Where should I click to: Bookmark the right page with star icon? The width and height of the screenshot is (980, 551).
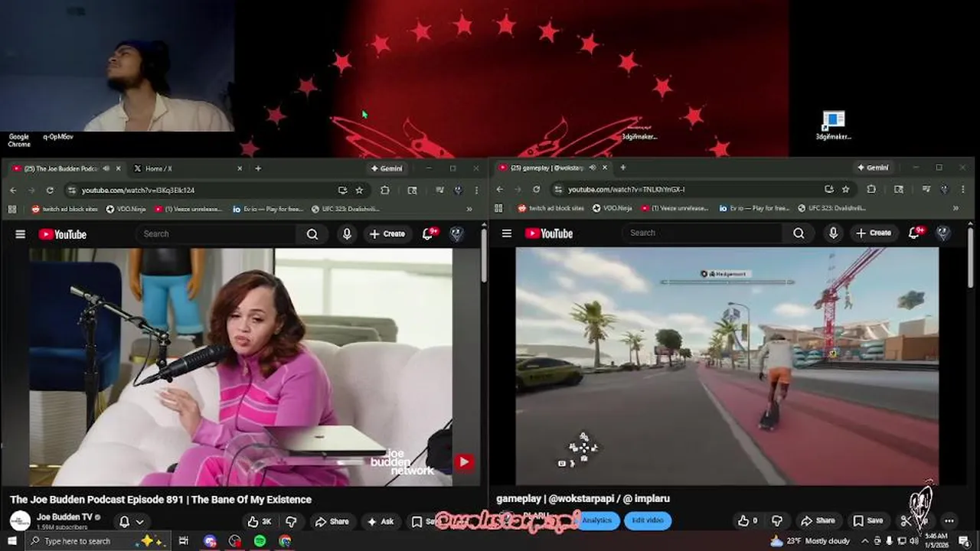click(x=845, y=189)
